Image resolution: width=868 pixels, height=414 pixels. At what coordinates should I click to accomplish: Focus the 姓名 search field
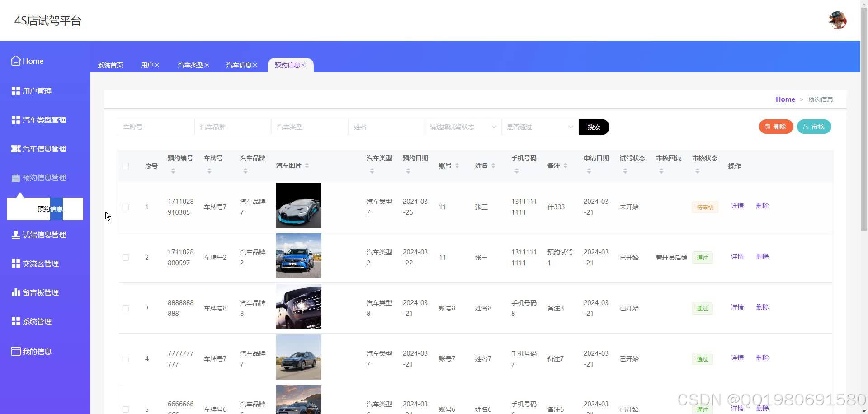coord(387,127)
